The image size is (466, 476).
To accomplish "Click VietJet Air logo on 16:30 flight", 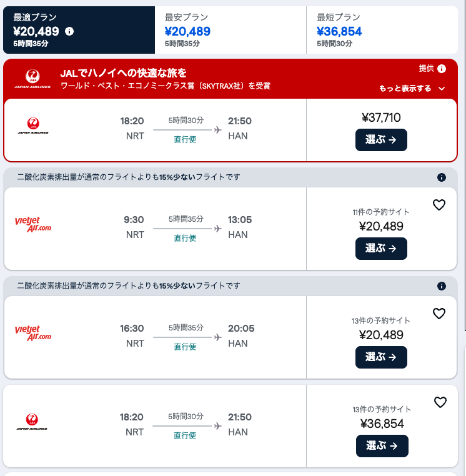I will 33,332.
